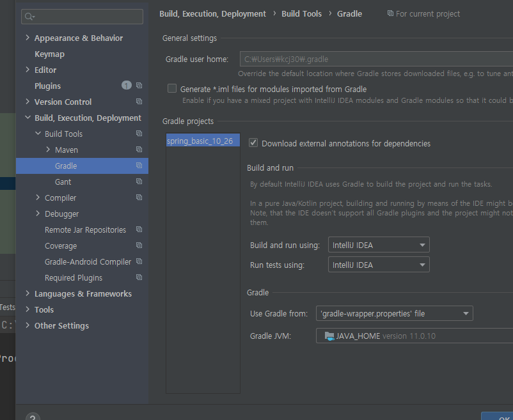Open the Help question mark button

[33, 417]
